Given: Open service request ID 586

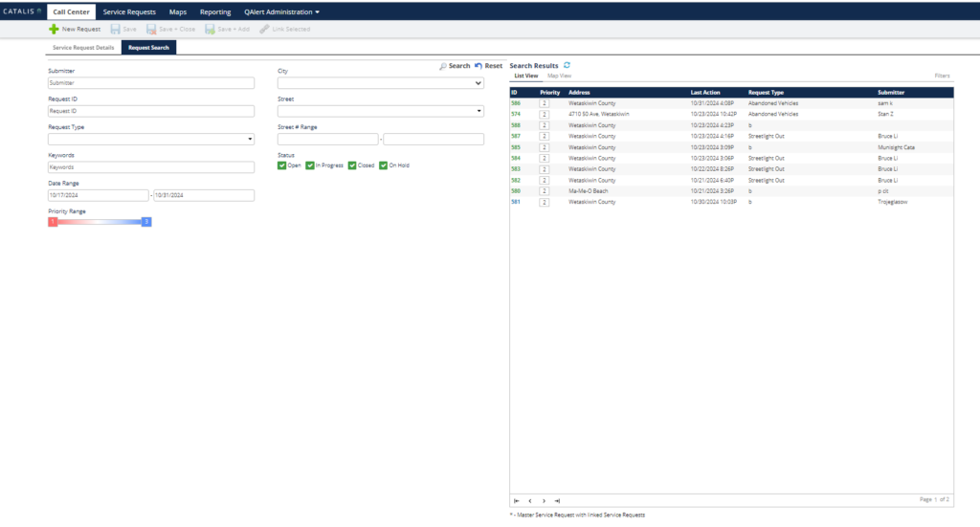Looking at the screenshot, I should click(516, 103).
